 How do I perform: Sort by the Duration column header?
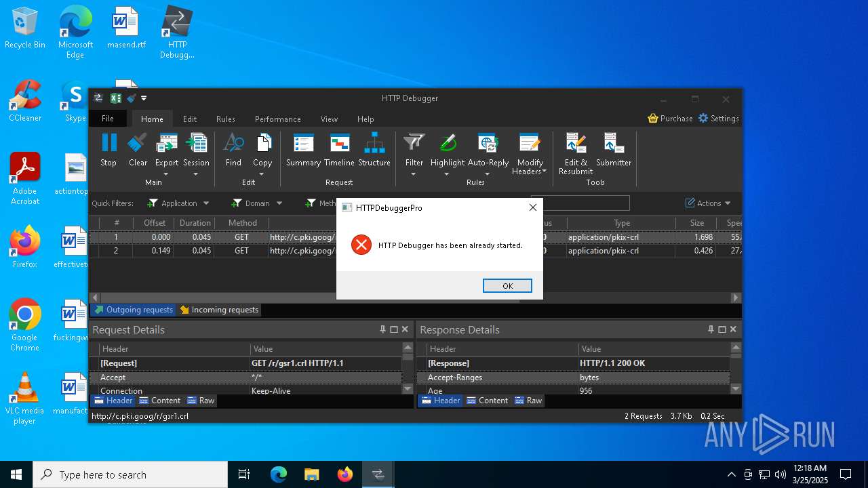pos(195,223)
